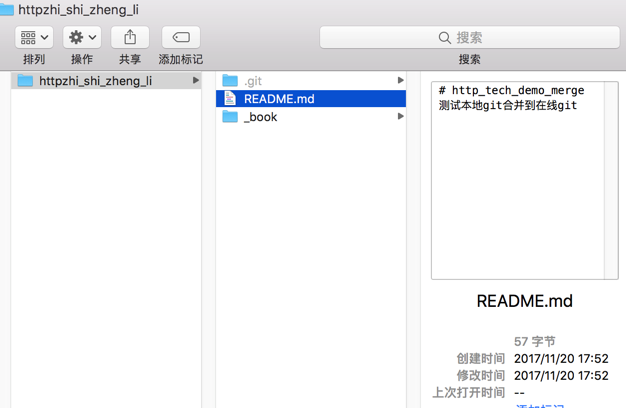Click the title bar folder proxy icon
The height and width of the screenshot is (408, 626).
[x=7, y=10]
